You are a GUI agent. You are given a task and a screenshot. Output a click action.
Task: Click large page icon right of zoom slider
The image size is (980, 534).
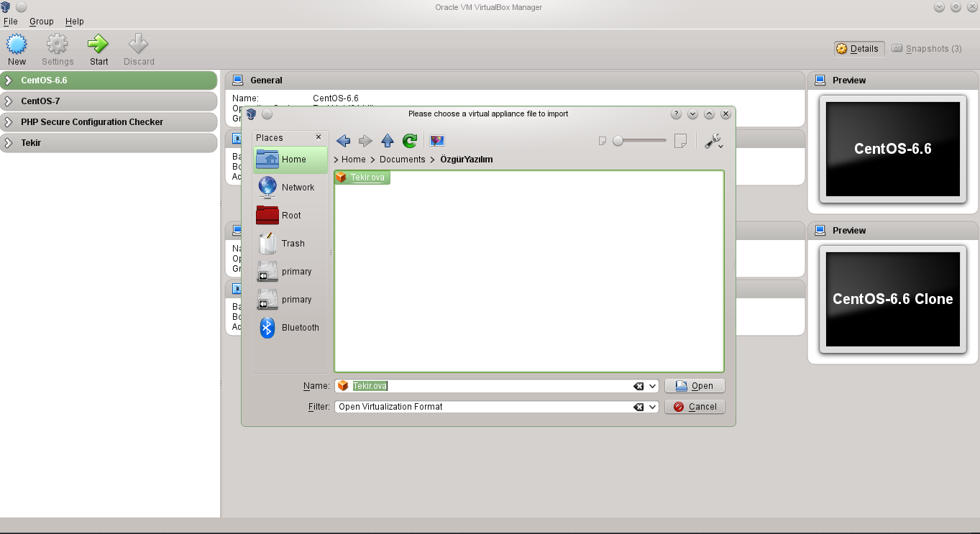click(680, 141)
